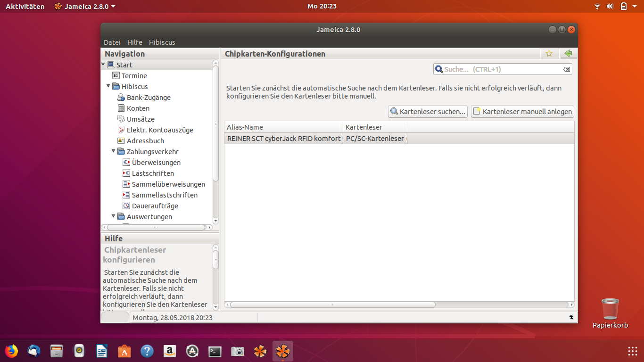Click the Hibiscus folder icon

(x=116, y=86)
